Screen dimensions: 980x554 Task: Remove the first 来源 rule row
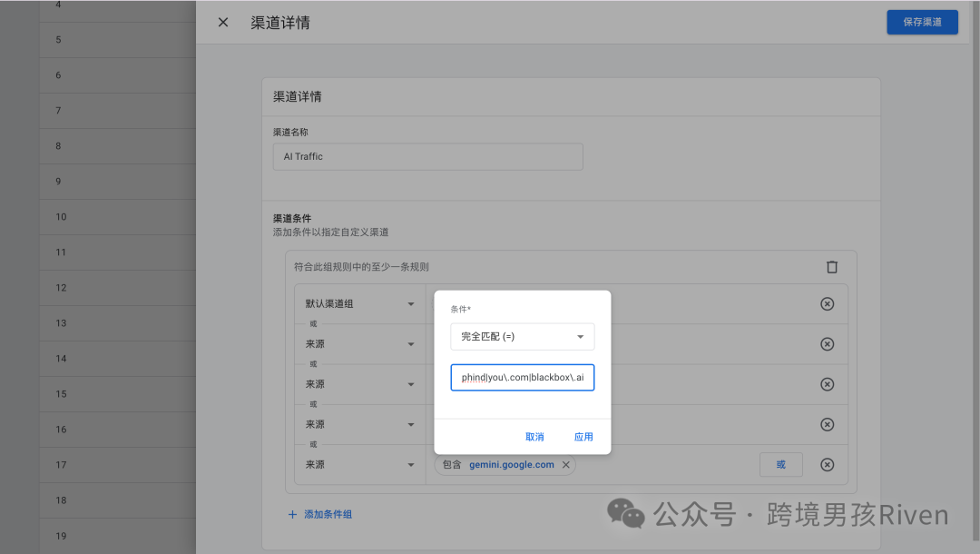point(827,344)
